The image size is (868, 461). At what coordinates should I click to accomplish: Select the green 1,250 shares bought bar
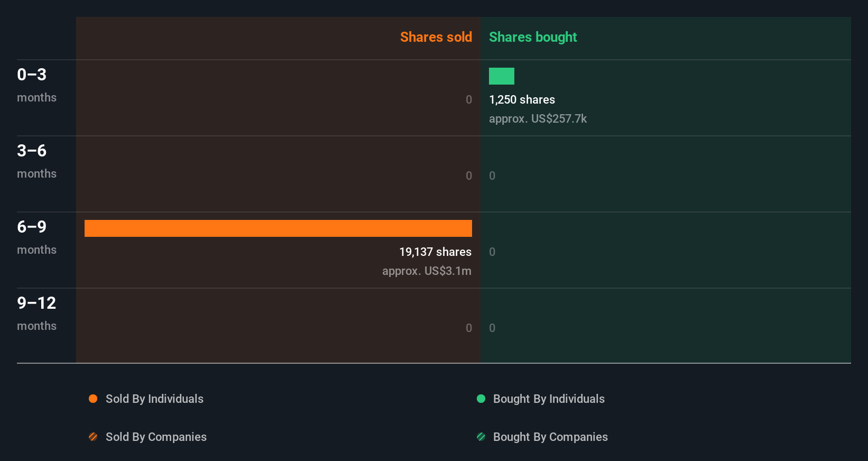point(502,76)
